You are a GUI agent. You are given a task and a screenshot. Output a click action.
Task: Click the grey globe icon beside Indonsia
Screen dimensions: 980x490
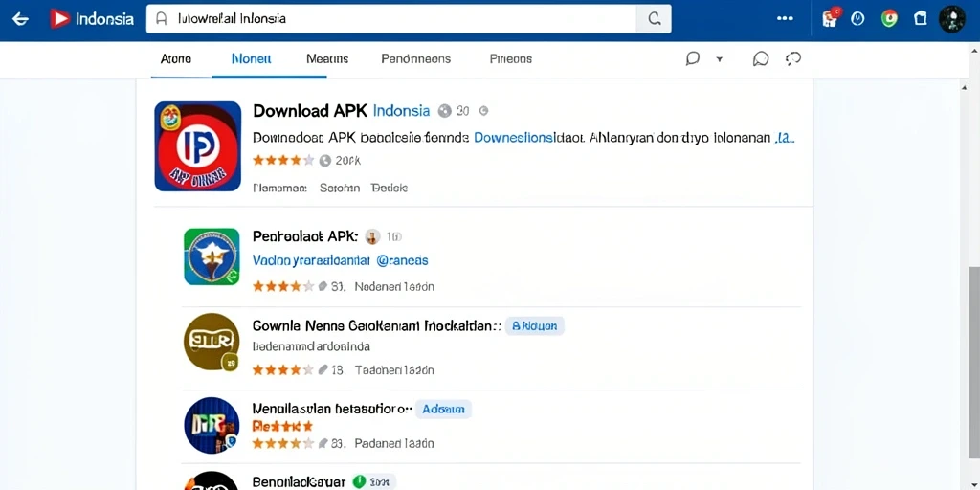click(x=444, y=111)
